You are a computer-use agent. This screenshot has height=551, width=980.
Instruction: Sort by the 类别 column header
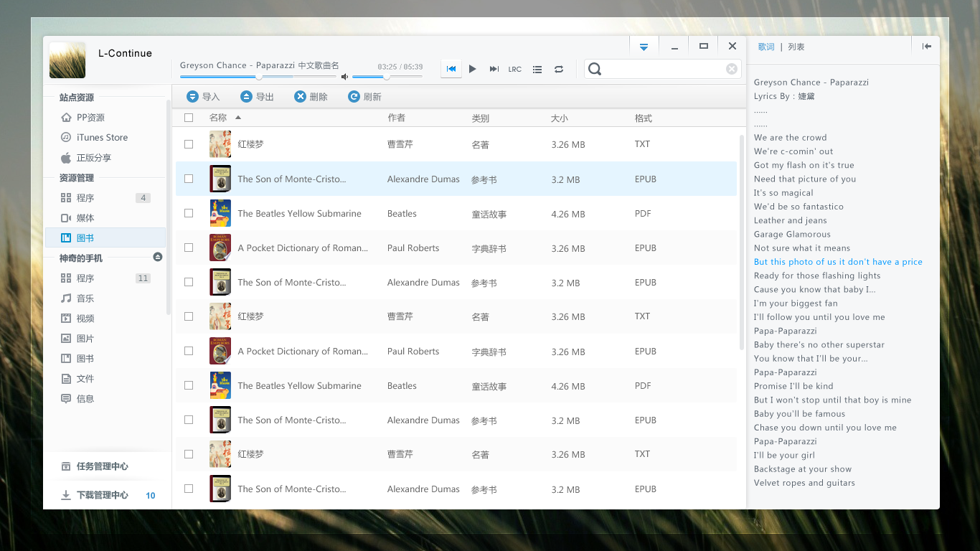tap(481, 118)
